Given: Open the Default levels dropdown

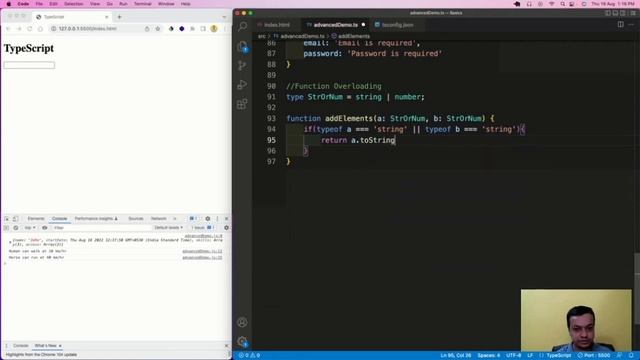Looking at the screenshot, I should (168, 228).
